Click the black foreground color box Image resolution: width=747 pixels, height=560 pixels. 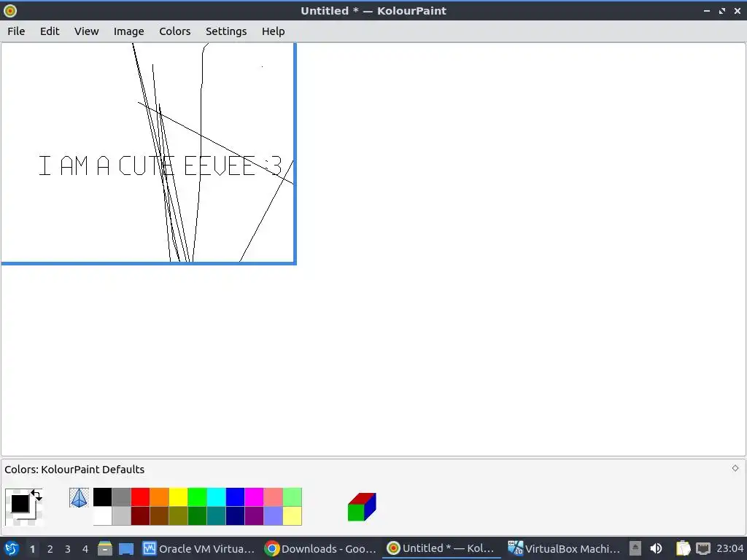(x=20, y=503)
